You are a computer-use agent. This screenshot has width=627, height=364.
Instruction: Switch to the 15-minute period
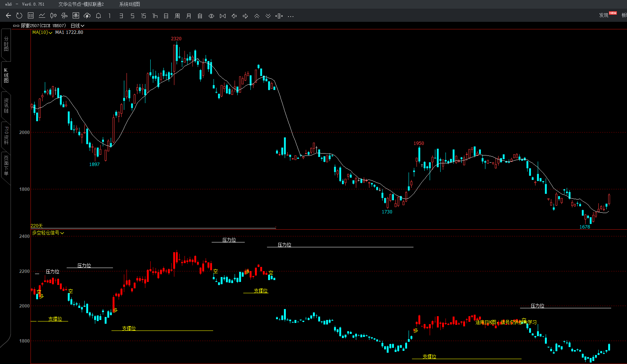[x=143, y=16]
